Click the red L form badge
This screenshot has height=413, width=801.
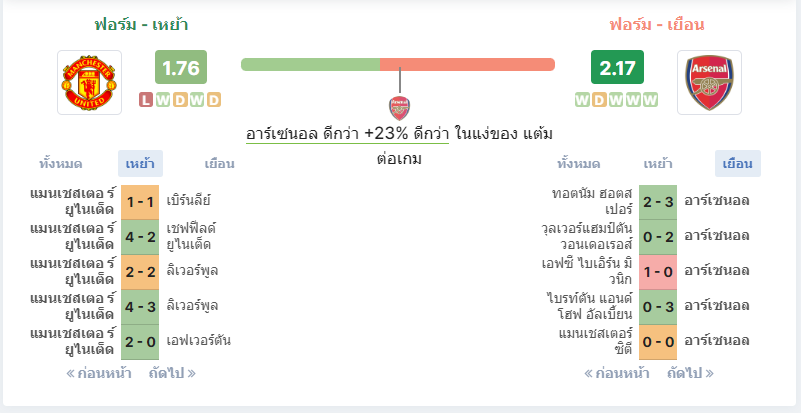pyautogui.click(x=146, y=100)
